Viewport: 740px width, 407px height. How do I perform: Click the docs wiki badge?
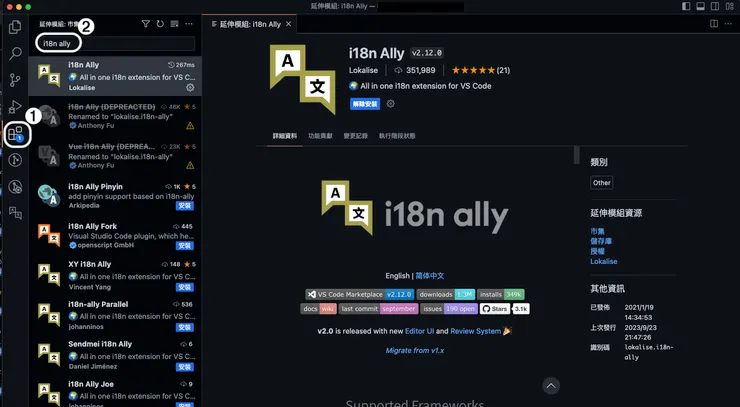point(318,309)
